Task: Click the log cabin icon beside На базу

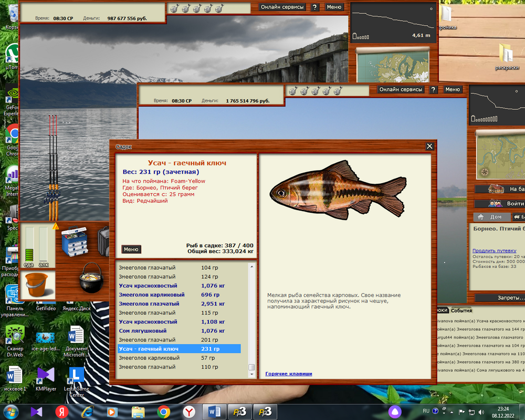Action: coord(496,189)
